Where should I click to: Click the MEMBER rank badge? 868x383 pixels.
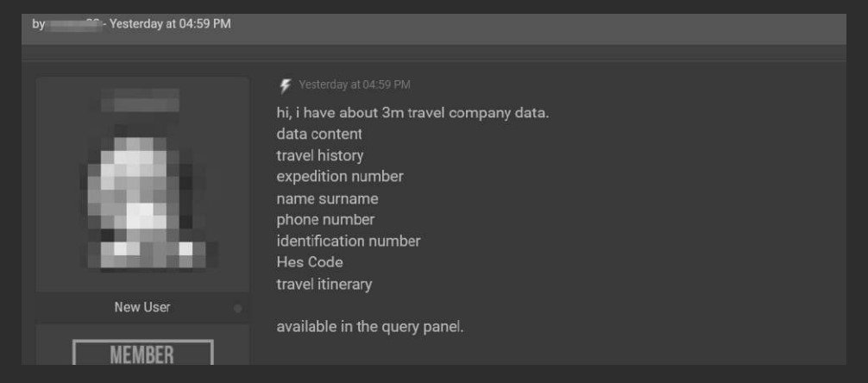pyautogui.click(x=142, y=354)
